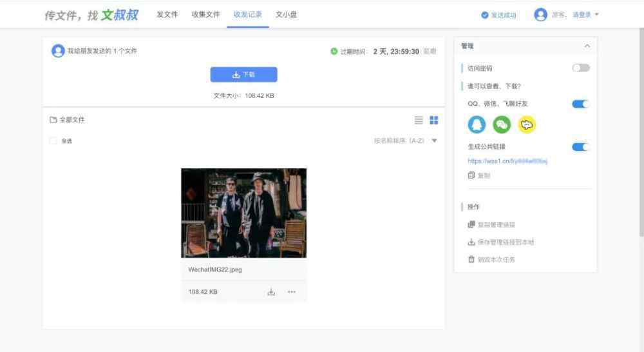Viewport: 644px width, 352px height.
Task: Switch to the 收发记录 tab
Action: [x=248, y=14]
